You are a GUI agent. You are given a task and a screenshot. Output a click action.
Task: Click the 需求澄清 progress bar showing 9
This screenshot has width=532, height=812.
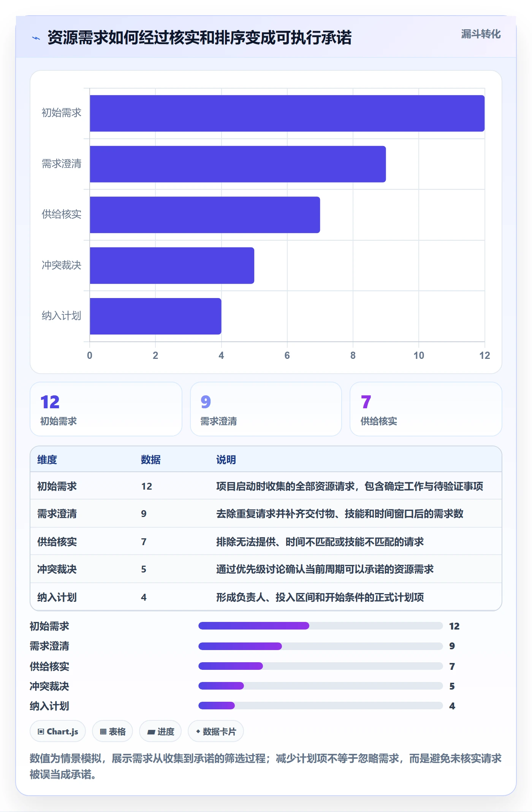(321, 646)
